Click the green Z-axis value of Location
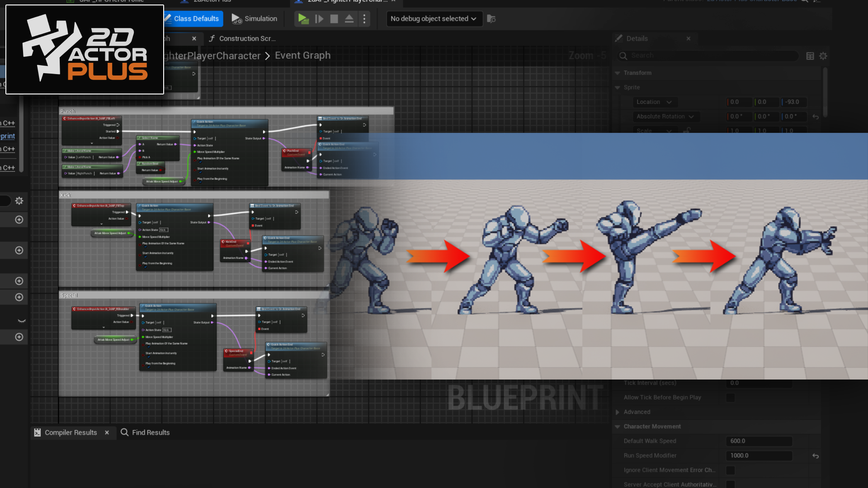Image resolution: width=868 pixels, height=488 pixels. (x=793, y=102)
